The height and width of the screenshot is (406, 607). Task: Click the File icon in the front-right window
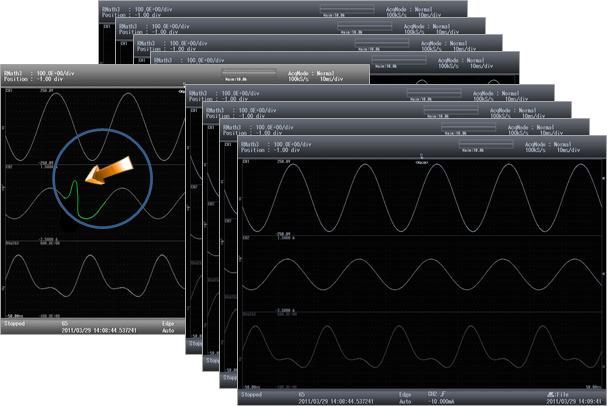coord(578,392)
